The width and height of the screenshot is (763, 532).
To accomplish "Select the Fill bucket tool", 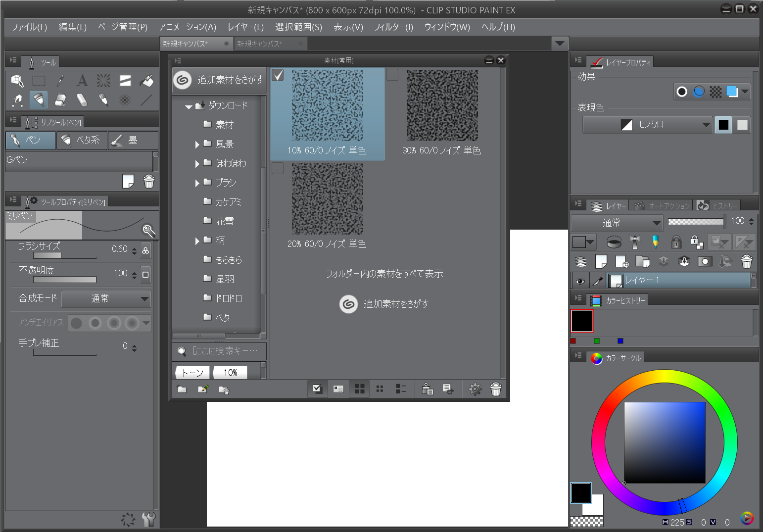I will (x=147, y=81).
